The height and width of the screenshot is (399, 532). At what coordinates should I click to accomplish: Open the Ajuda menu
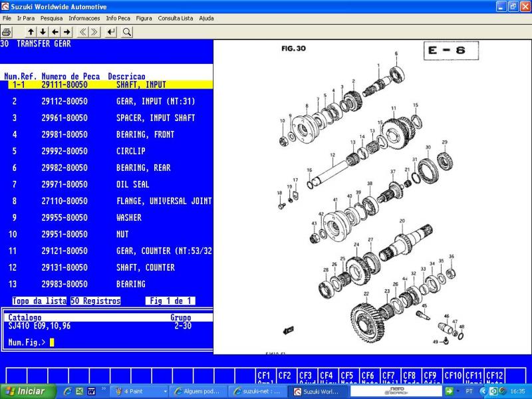click(206, 18)
